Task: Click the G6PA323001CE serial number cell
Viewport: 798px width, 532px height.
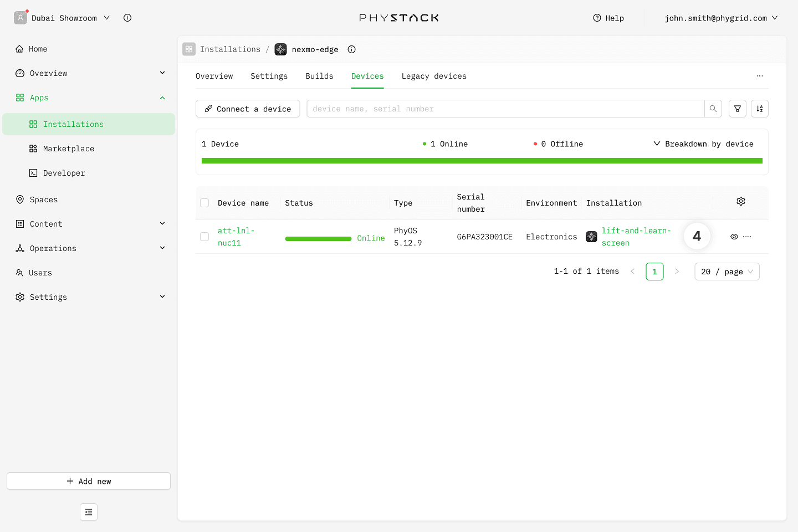Action: coord(485,237)
